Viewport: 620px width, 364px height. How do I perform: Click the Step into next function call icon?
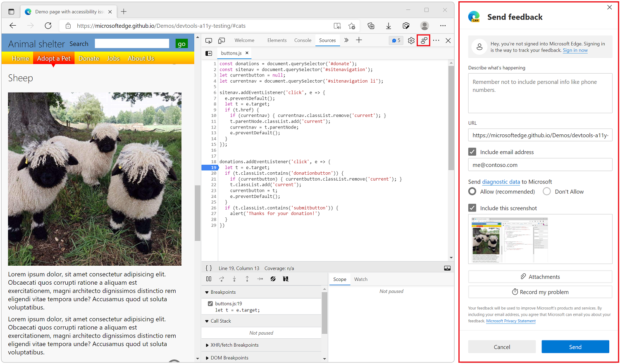pyautogui.click(x=234, y=279)
